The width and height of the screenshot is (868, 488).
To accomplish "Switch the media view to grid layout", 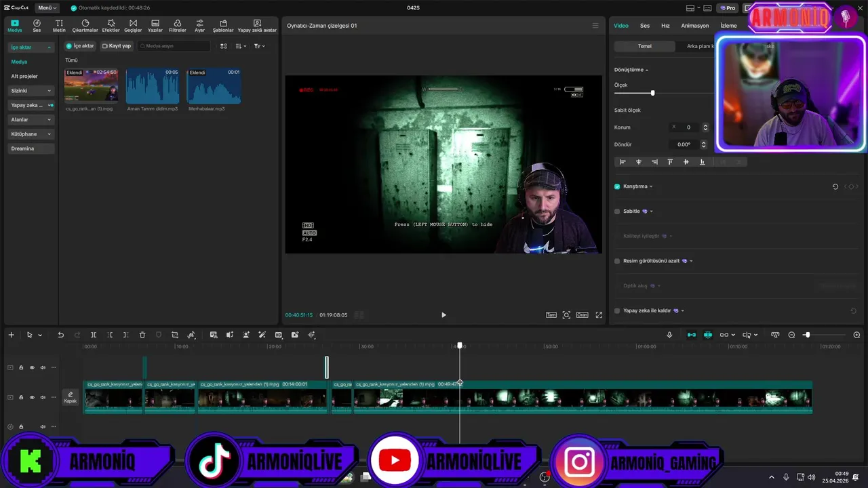I will pyautogui.click(x=224, y=46).
